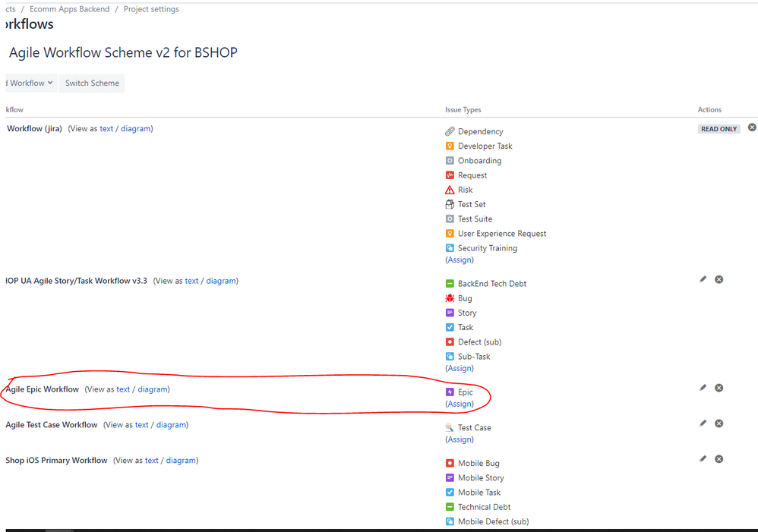Click the Mobile Bug red icon
Screen dimensions: 758x532
(450, 463)
